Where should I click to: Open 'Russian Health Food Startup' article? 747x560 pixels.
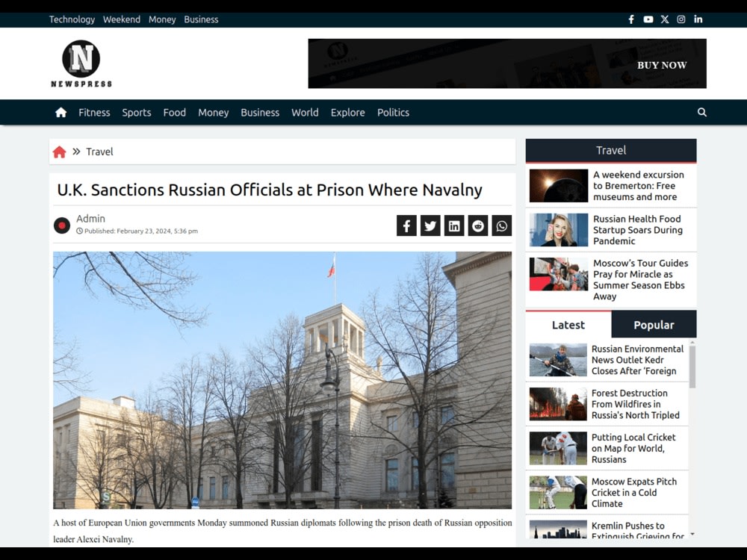pos(638,230)
